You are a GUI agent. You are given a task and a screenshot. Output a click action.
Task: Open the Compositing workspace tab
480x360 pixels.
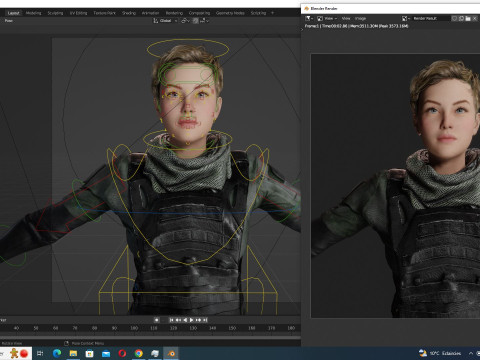coord(199,13)
